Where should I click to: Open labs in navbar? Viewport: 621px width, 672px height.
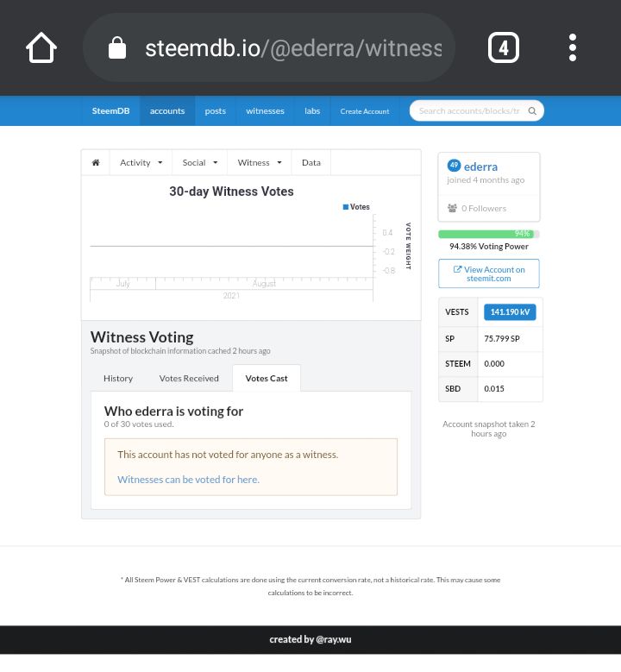(312, 111)
